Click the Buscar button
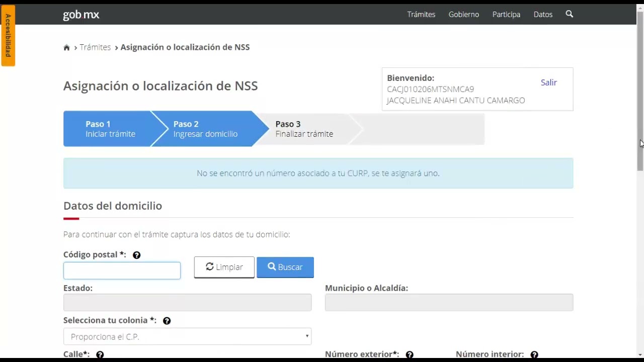This screenshot has width=644, height=362. pos(285,267)
